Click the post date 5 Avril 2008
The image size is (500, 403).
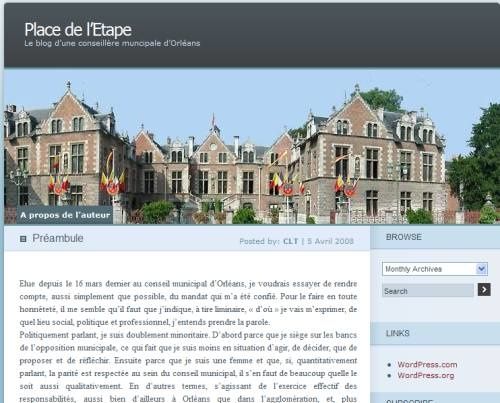[330, 241]
